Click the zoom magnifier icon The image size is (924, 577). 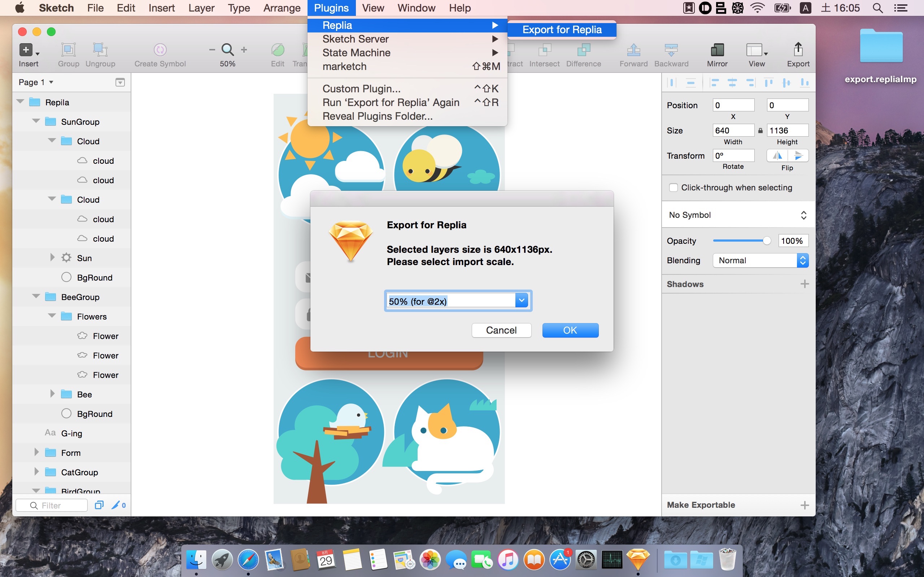click(227, 50)
